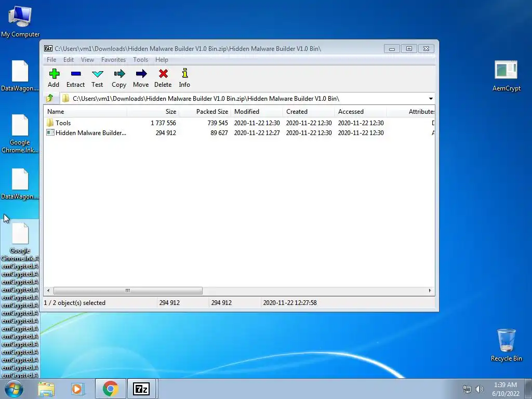Screen dimensions: 532x399
Task: Open the Recycle Bin
Action: coord(506,345)
